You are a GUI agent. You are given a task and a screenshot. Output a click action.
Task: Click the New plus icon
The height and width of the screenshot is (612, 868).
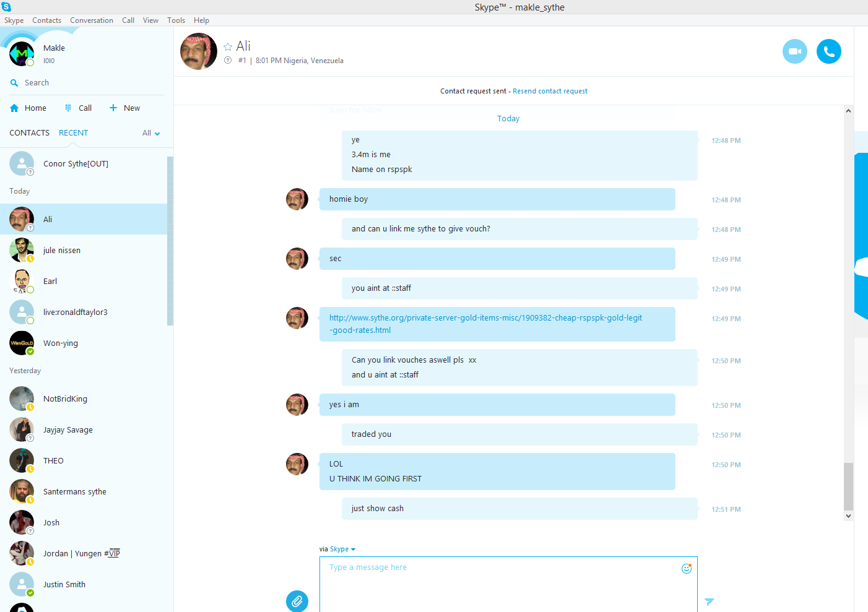click(x=113, y=108)
